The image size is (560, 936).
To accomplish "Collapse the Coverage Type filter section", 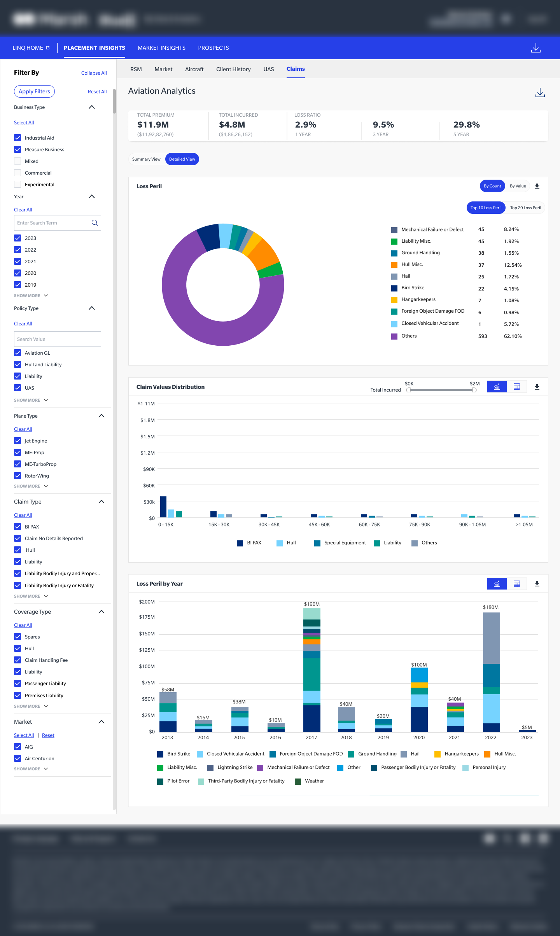I will coord(101,612).
